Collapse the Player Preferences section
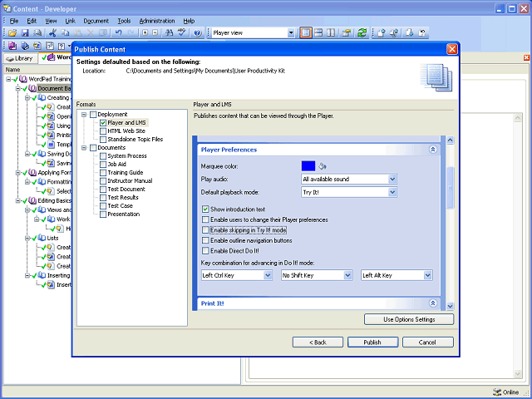 click(433, 150)
